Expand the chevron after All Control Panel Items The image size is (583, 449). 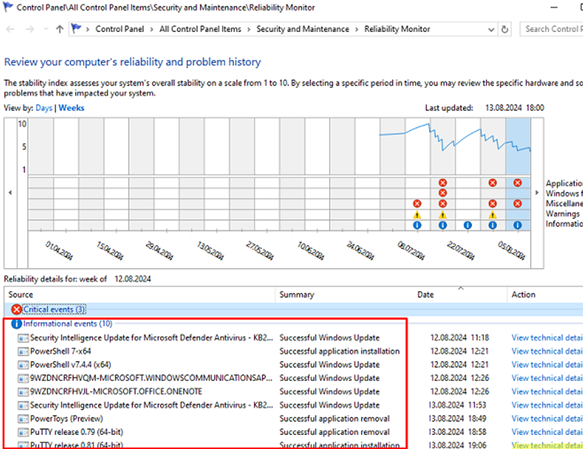click(248, 29)
